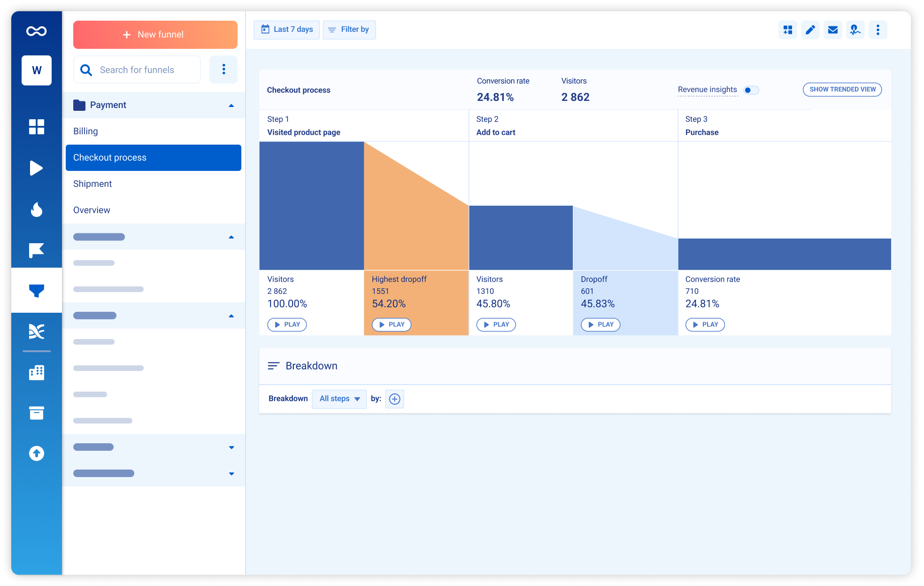
Task: Open the All steps breakdown dropdown
Action: click(x=339, y=399)
